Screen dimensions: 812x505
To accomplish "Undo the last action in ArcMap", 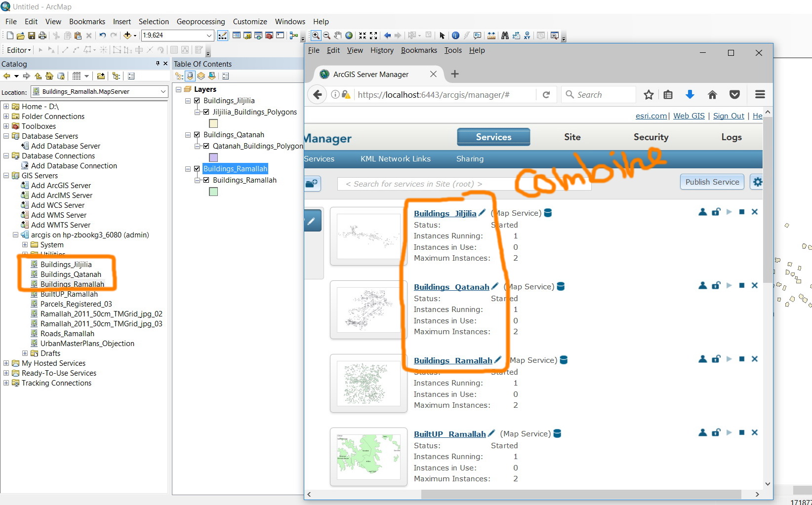I will coord(102,36).
